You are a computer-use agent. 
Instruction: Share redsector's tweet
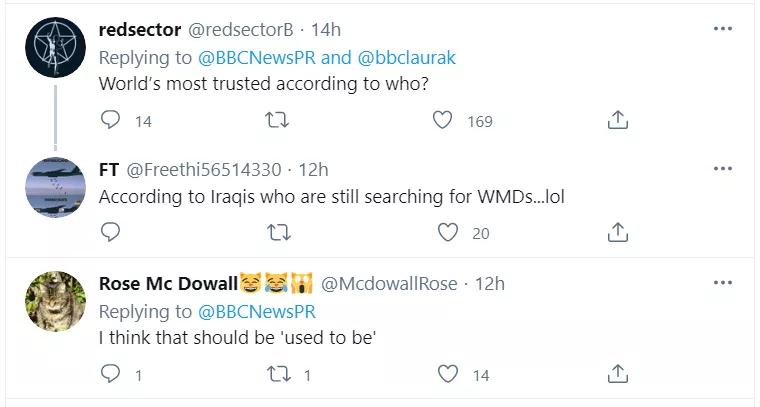coord(618,120)
